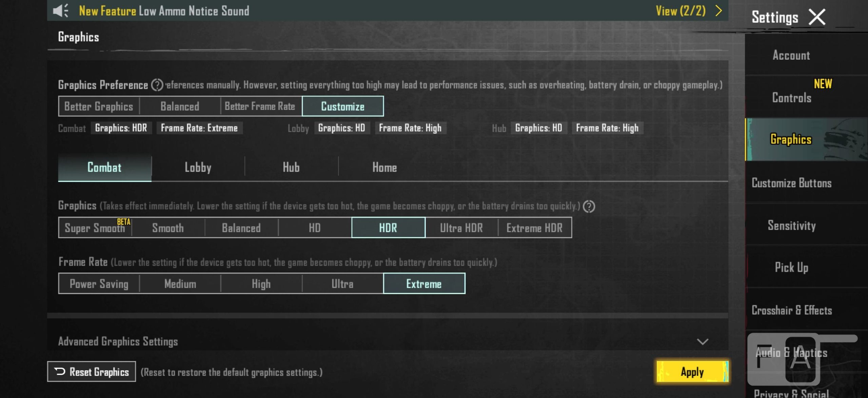Screen dimensions: 868x398
Task: Open Crosshair & Effects settings
Action: 792,310
